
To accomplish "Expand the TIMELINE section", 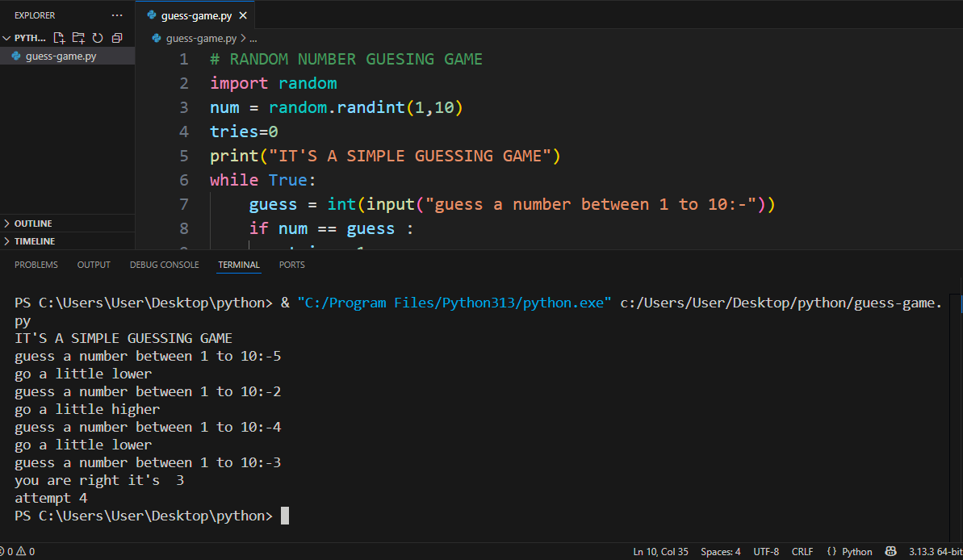I will [35, 241].
